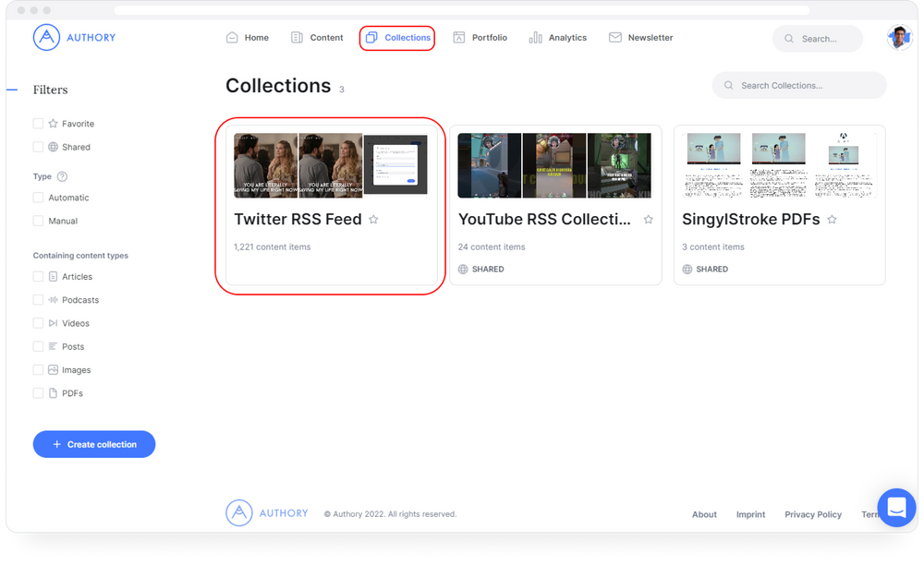Open the profile avatar menu
Image resolution: width=924 pixels, height=565 pixels.
897,37
